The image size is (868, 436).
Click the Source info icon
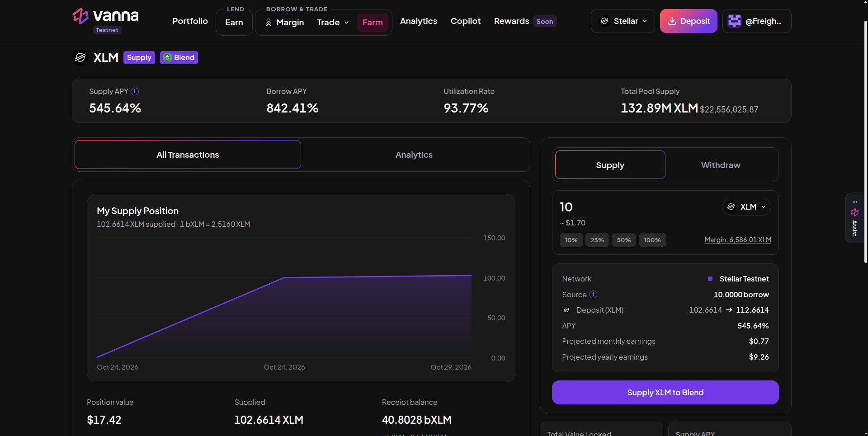click(593, 295)
